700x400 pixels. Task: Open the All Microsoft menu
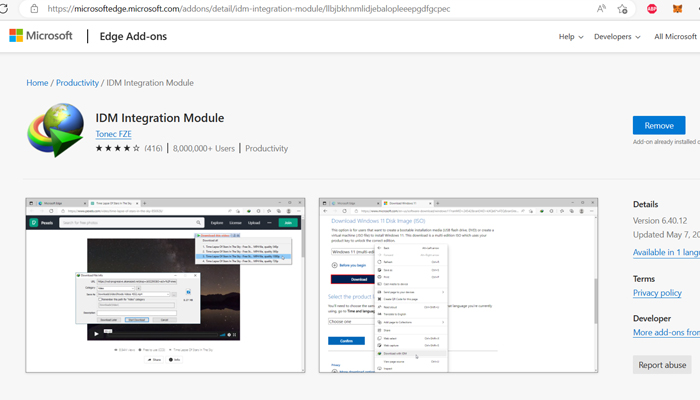coord(676,37)
